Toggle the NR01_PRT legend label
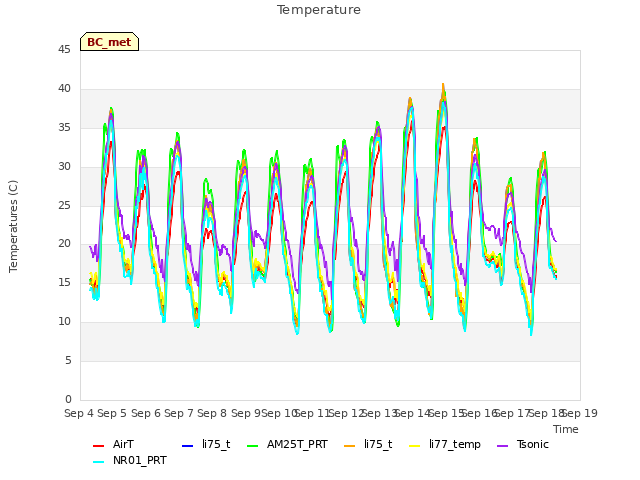 point(140,461)
